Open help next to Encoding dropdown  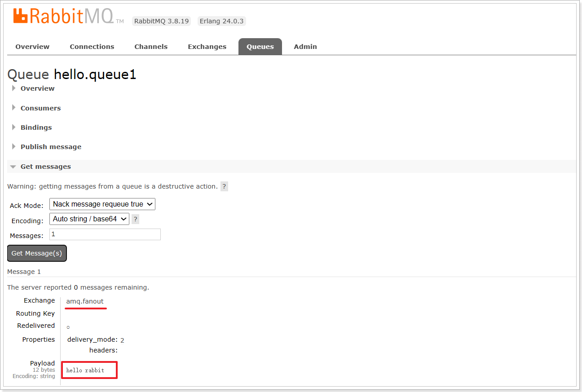click(135, 219)
